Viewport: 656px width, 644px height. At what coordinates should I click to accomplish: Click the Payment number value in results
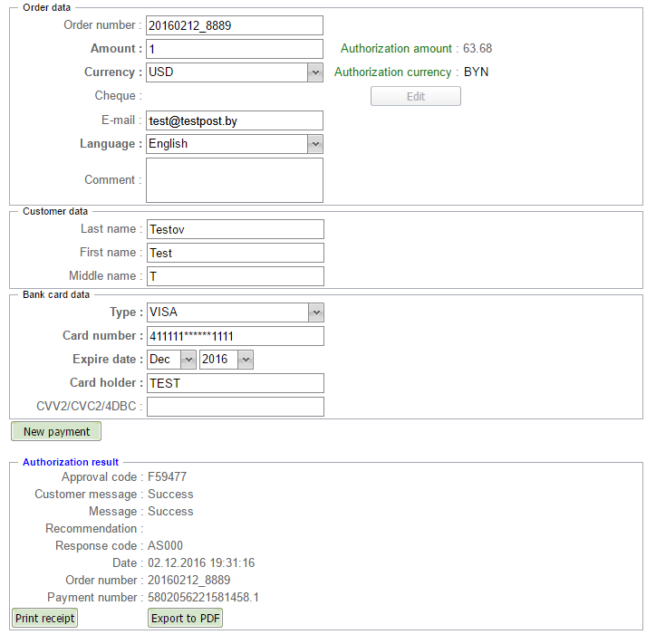203,598
